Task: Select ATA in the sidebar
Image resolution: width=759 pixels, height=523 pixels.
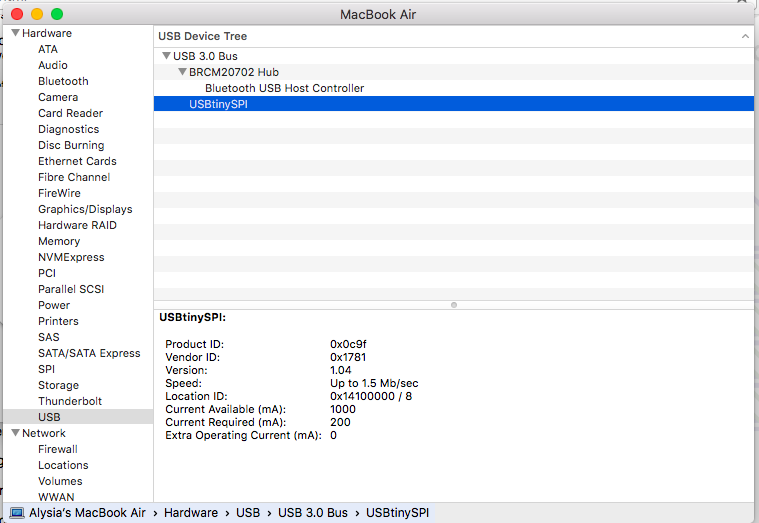Action: point(48,49)
